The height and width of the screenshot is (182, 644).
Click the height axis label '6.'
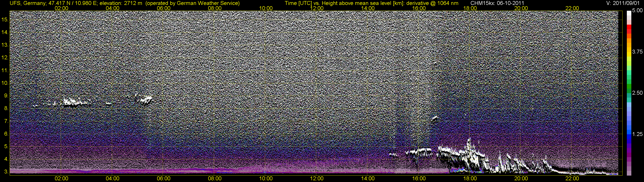6,134
